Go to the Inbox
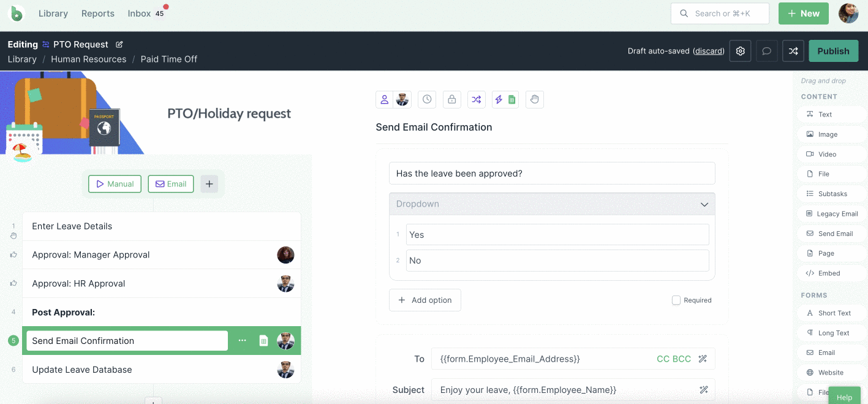This screenshot has height=404, width=868. pyautogui.click(x=140, y=13)
